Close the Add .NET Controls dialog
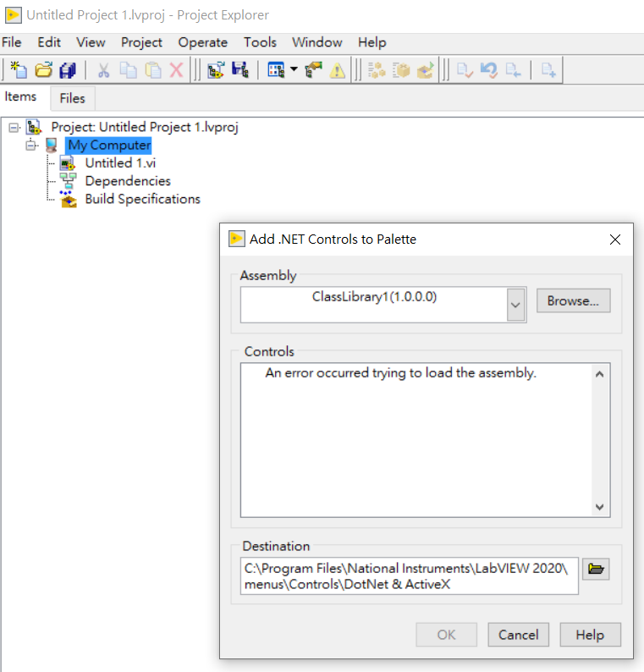The width and height of the screenshot is (644, 672). (x=615, y=240)
